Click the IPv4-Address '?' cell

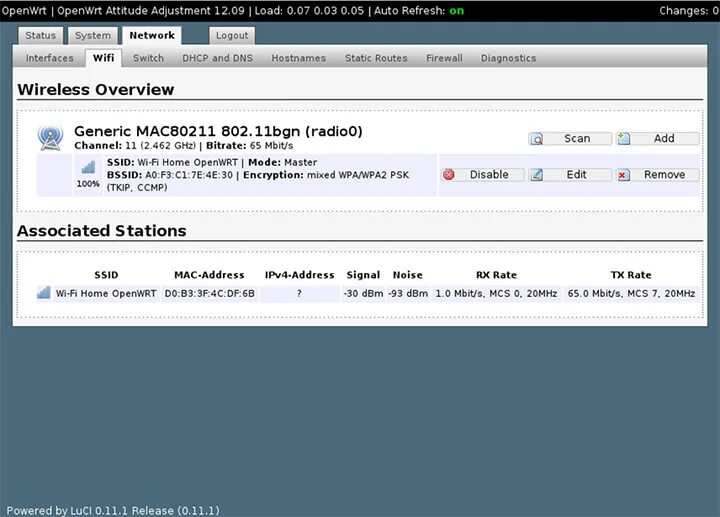click(299, 293)
